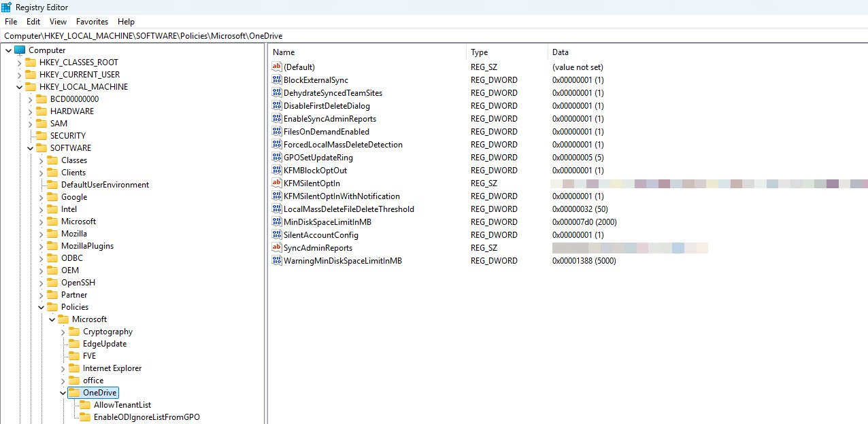The height and width of the screenshot is (424, 868).
Task: Click the string icon beside SyncAdminReports
Action: [x=276, y=248]
